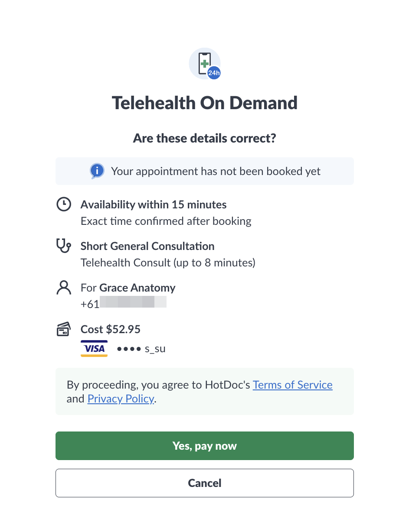399x532 pixels.
Task: Click the Grace Anatomy patient name
Action: point(137,288)
